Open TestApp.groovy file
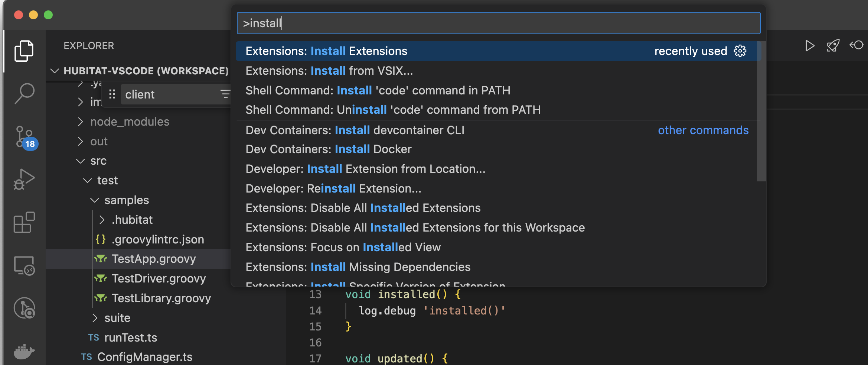The height and width of the screenshot is (365, 868). [154, 259]
